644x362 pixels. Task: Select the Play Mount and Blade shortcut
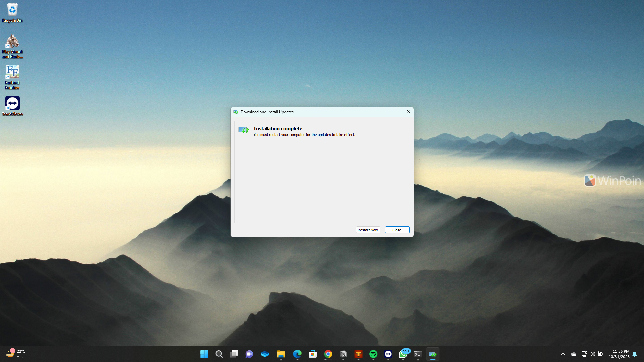pos(12,46)
